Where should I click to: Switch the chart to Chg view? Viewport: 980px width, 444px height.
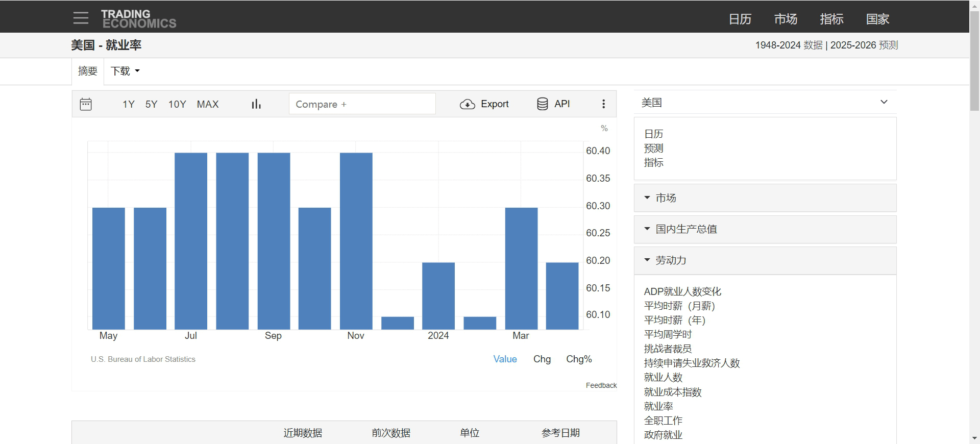542,359
